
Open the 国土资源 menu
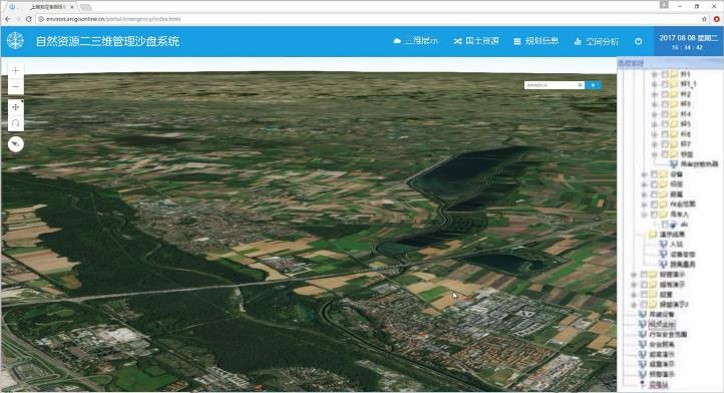[x=476, y=41]
